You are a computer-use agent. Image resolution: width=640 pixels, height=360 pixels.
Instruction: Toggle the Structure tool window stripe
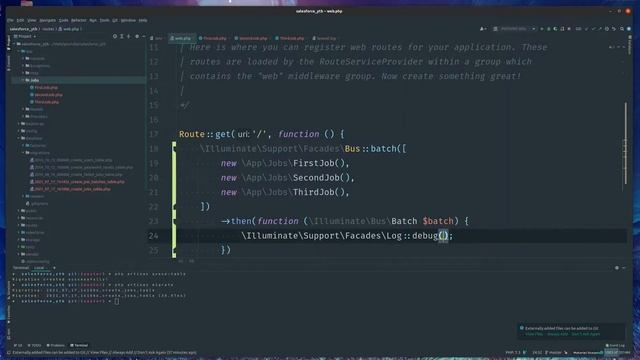(9, 290)
